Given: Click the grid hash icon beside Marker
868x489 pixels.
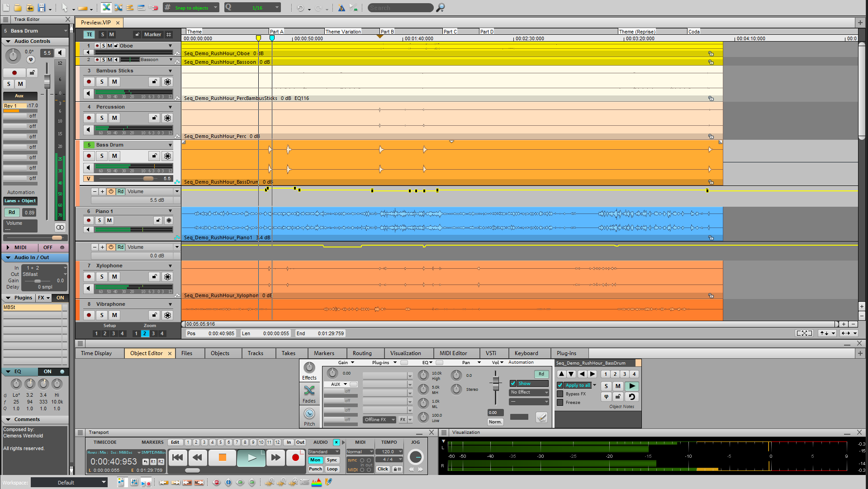Looking at the screenshot, I should pos(169,34).
